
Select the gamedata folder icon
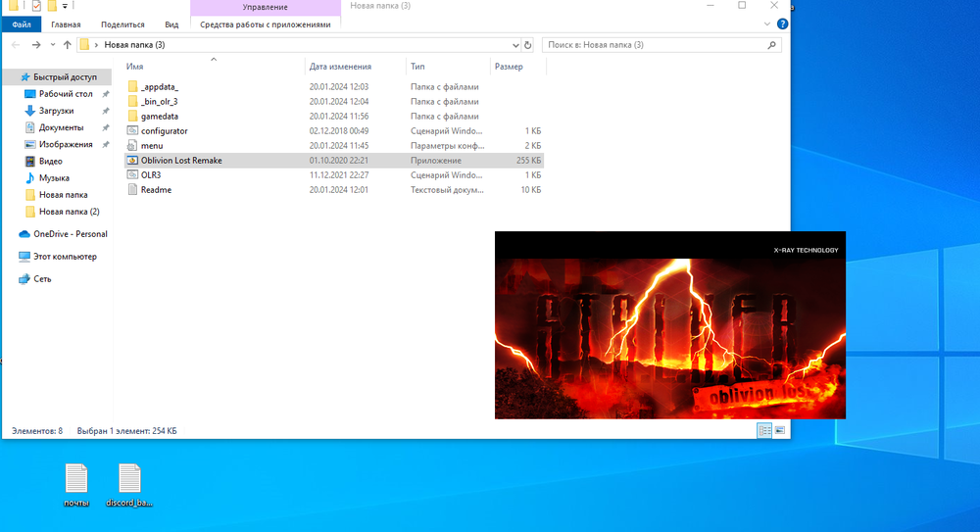[133, 116]
